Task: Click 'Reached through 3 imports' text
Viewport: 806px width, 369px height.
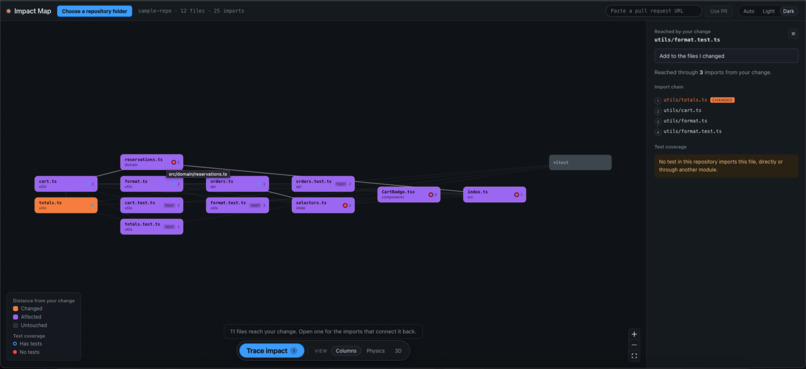Action: pyautogui.click(x=712, y=72)
